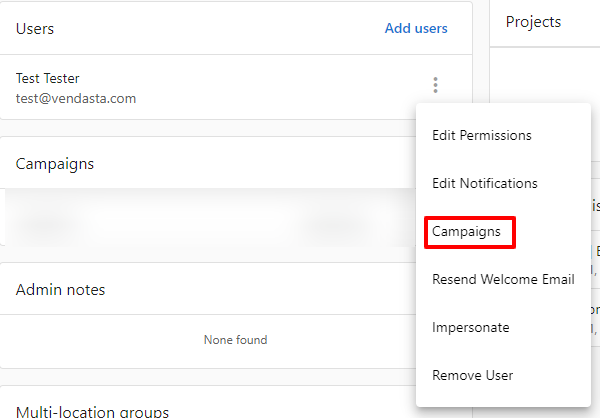600x418 pixels.
Task: Click the Projects panel heading
Action: tap(533, 22)
